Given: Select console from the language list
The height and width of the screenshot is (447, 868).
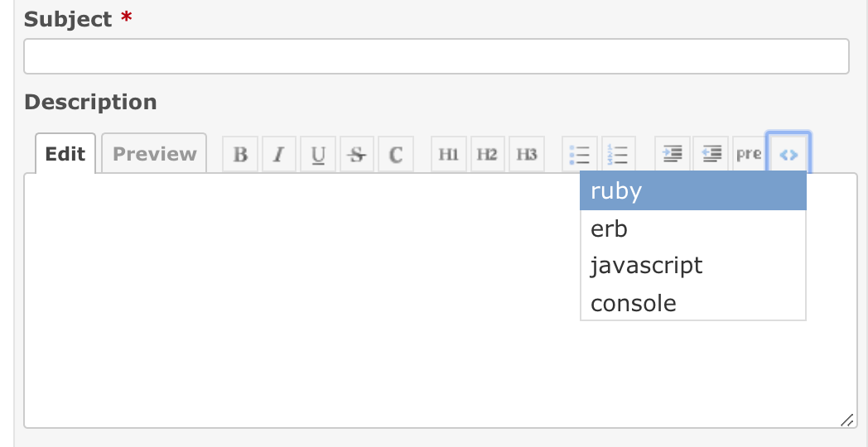Looking at the screenshot, I should 693,303.
